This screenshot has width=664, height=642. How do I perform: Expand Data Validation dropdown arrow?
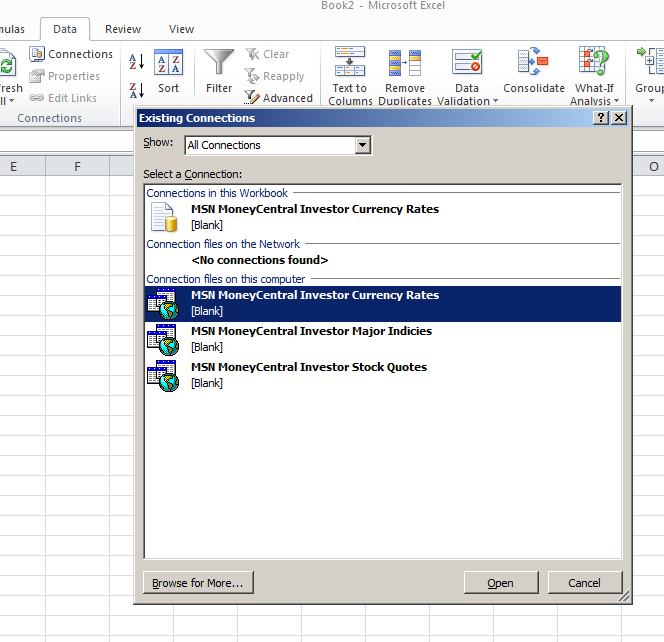click(495, 101)
